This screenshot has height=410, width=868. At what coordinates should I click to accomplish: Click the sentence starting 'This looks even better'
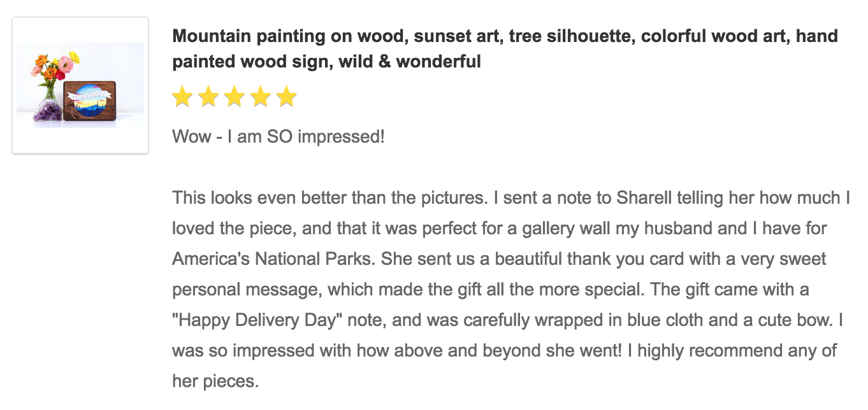[x=329, y=198]
